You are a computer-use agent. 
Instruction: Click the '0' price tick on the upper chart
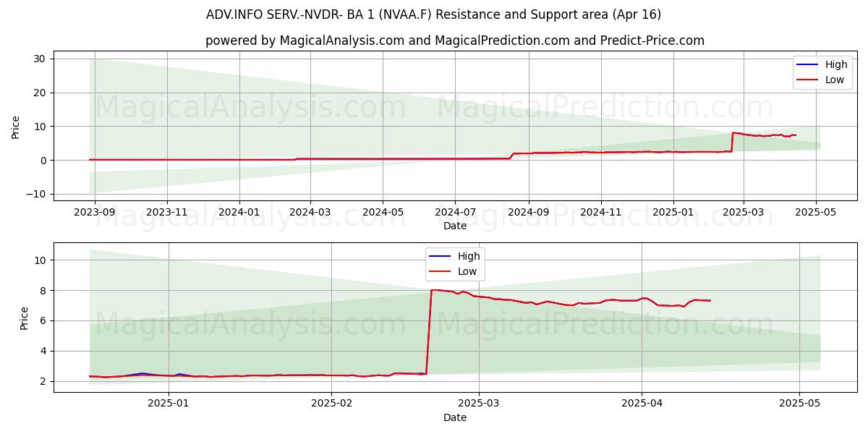coord(43,160)
